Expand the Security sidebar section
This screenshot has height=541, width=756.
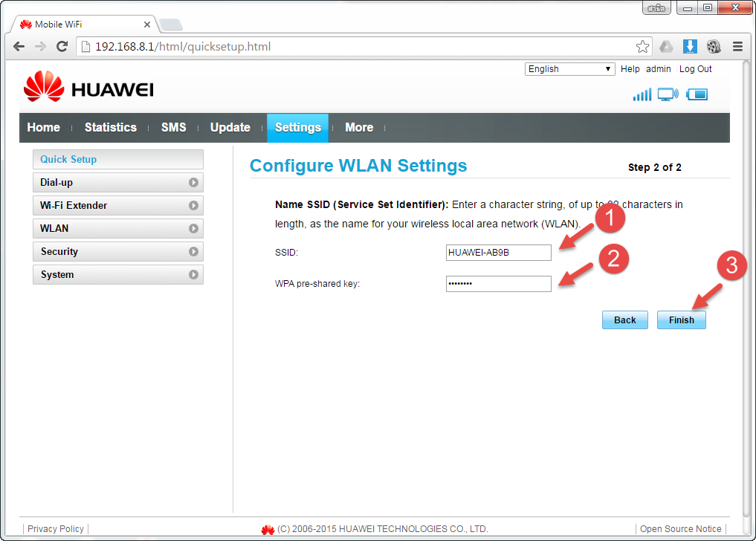click(x=117, y=252)
